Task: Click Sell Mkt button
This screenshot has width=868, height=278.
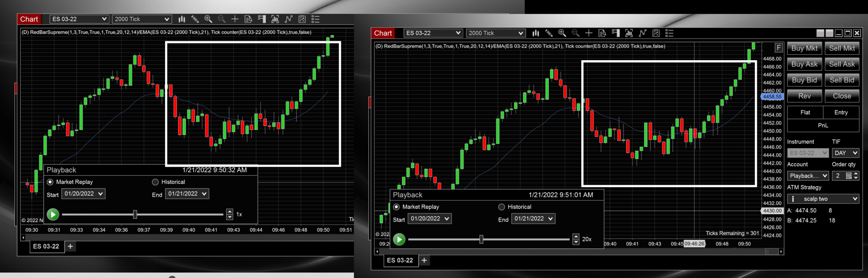Action: tap(842, 48)
